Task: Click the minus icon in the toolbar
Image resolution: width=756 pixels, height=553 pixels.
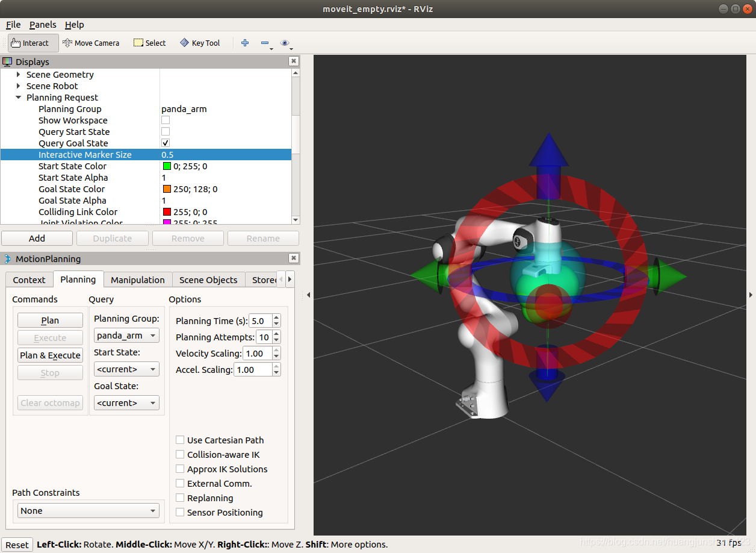Action: pyautogui.click(x=265, y=43)
